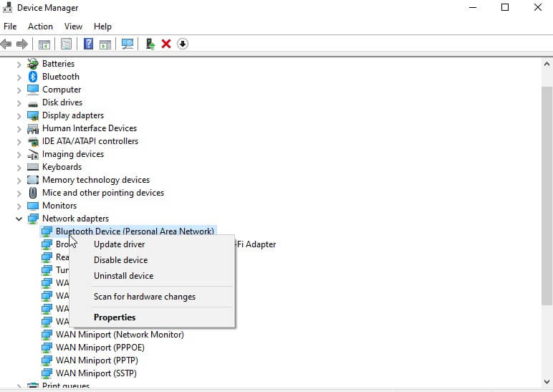553x392 pixels.
Task: Click the scrollbar up arrow
Action: [547, 64]
